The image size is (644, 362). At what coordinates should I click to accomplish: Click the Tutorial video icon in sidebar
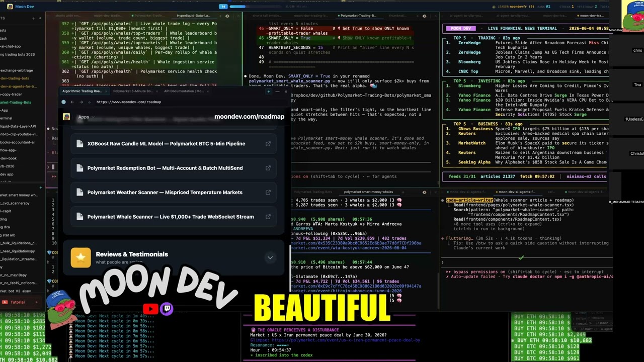pyautogui.click(x=5, y=302)
